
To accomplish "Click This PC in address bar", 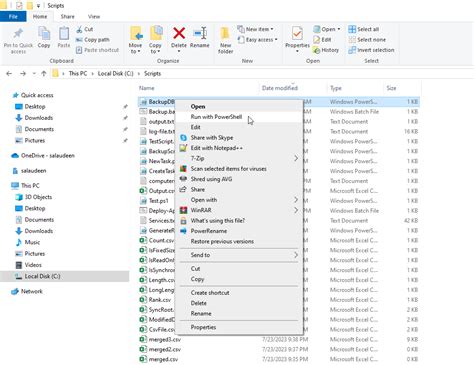I will [78, 74].
